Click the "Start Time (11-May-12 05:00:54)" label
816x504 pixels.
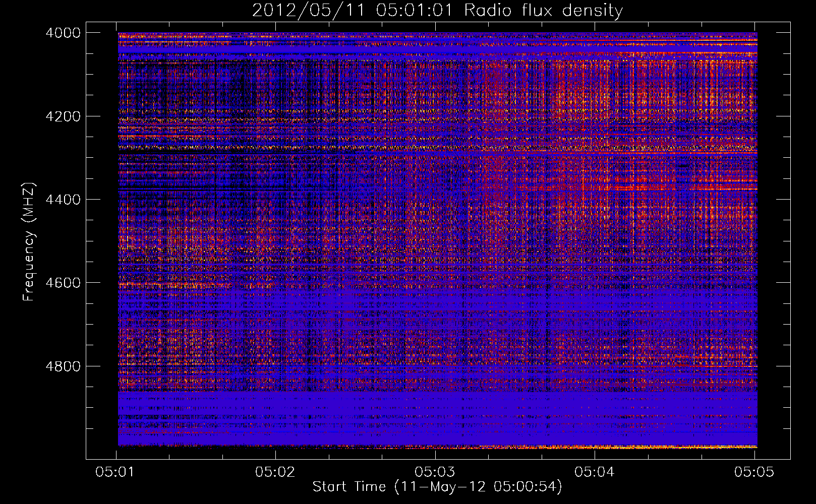click(437, 487)
